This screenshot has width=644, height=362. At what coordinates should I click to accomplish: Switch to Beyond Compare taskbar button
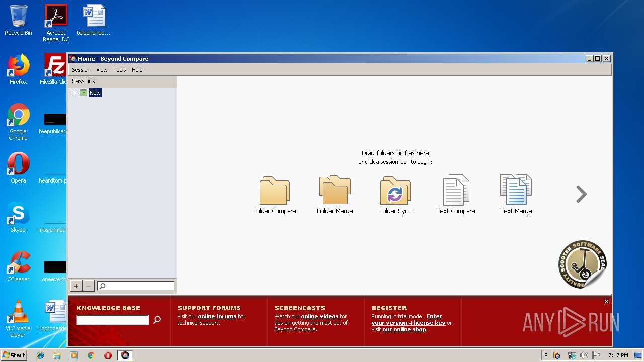(125, 355)
